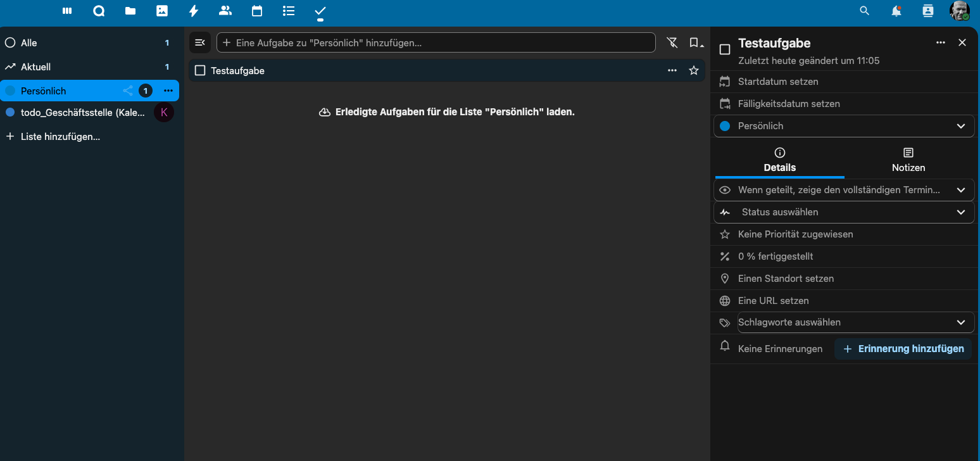
Task: Select the Aktuell list in sidebar
Action: (35, 66)
